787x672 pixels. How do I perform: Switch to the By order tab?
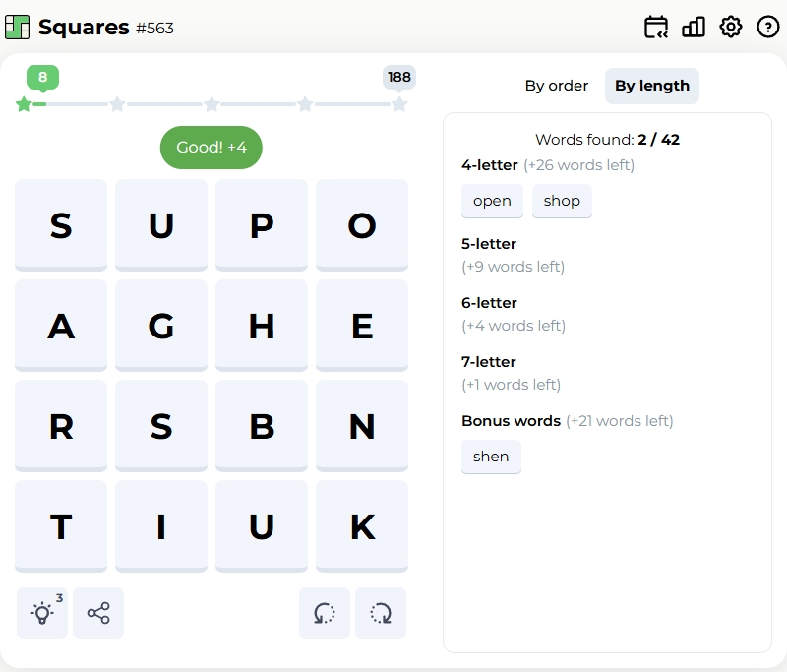[x=557, y=86]
